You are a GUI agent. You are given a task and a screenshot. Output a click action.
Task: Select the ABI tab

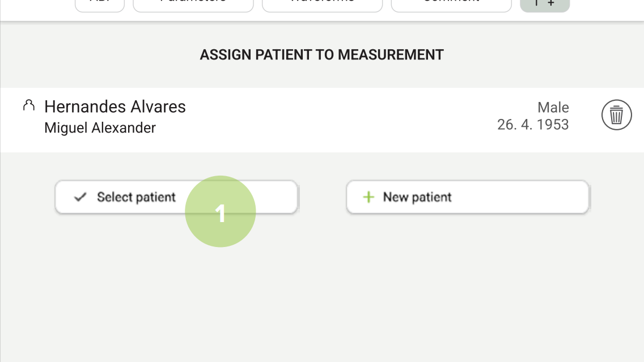[99, 2]
